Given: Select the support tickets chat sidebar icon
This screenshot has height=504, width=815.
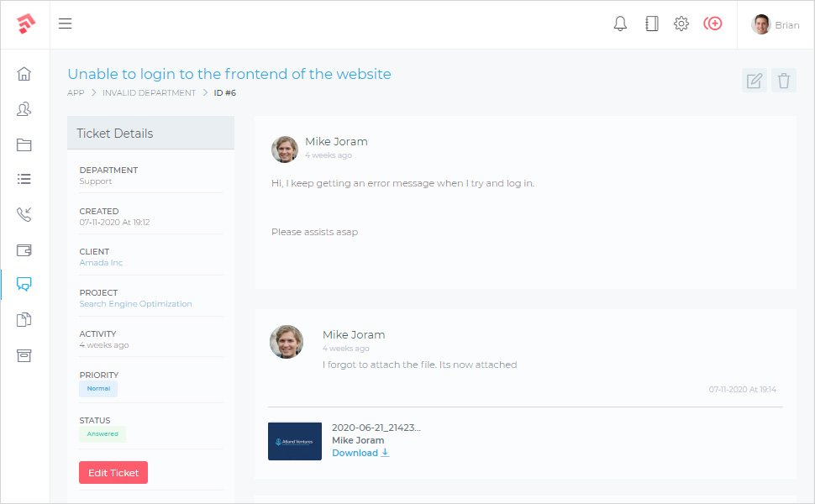Looking at the screenshot, I should [24, 284].
